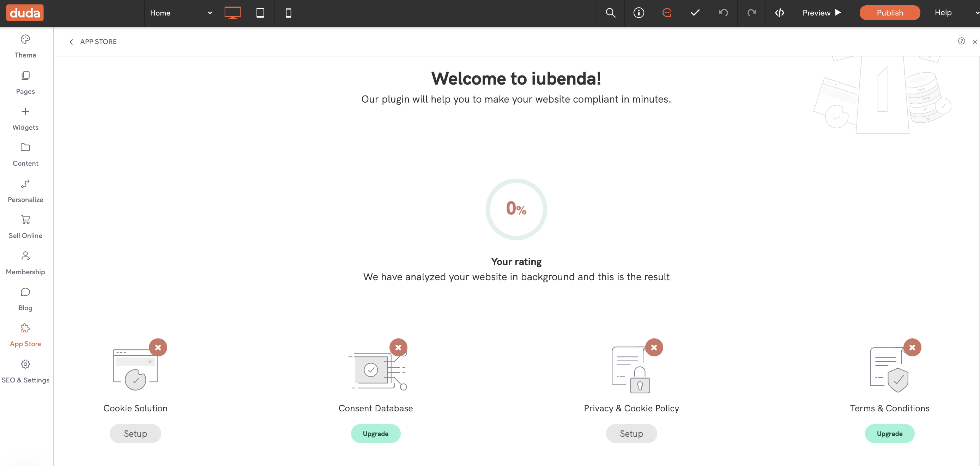
Task: Switch to mobile device view
Action: pos(288,13)
